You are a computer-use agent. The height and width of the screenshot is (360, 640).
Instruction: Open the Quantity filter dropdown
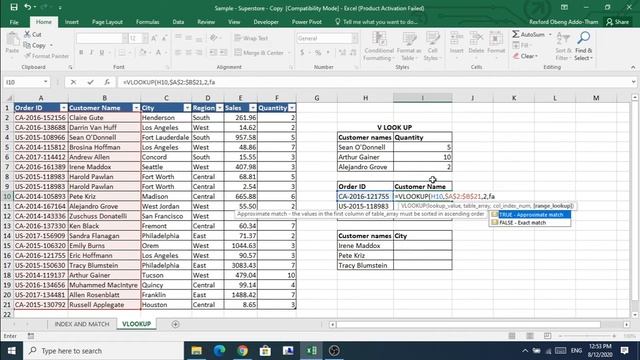pyautogui.click(x=291, y=108)
